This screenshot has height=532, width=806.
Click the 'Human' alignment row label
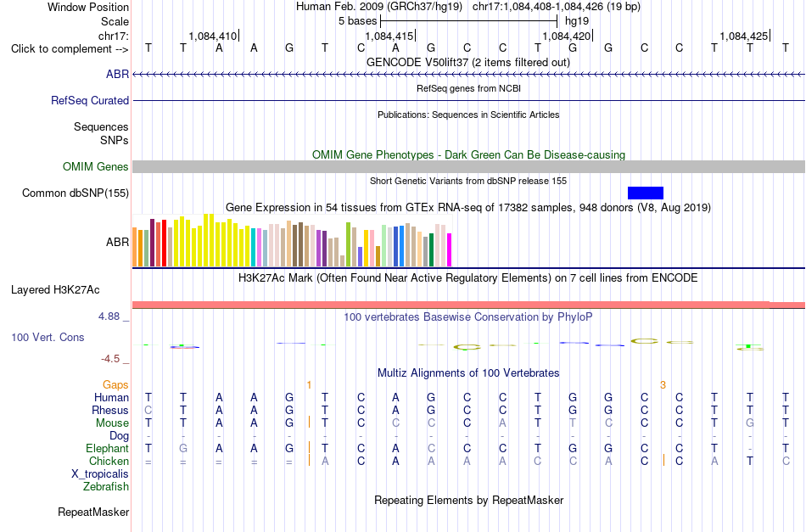(x=111, y=397)
